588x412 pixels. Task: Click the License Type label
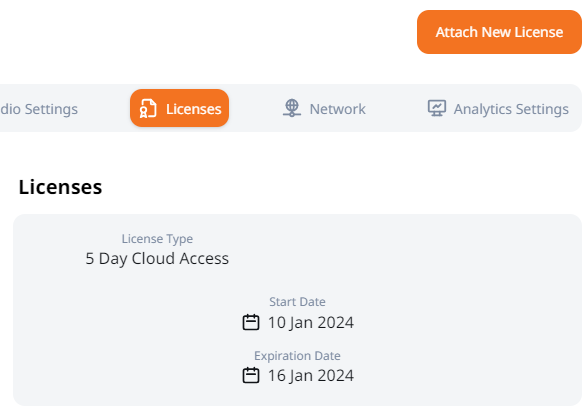[x=157, y=239]
